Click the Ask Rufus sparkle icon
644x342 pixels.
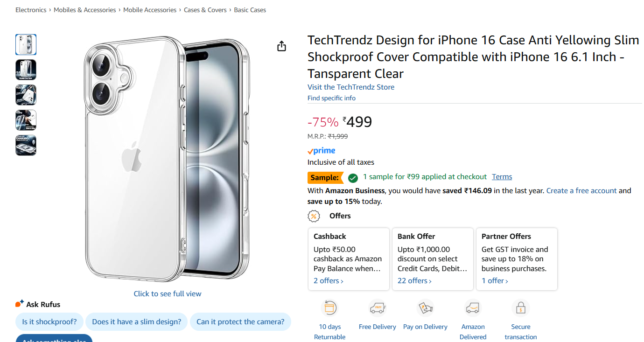20,304
